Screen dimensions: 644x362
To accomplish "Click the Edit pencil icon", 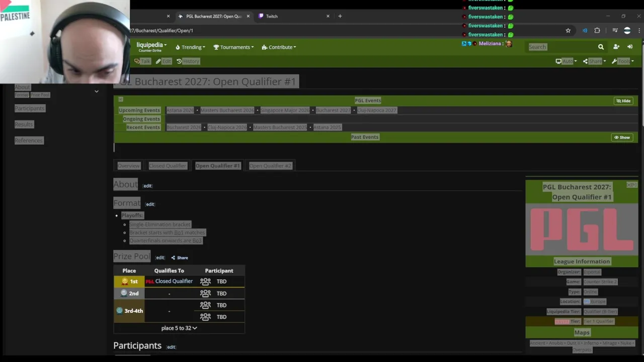I will click(x=158, y=61).
